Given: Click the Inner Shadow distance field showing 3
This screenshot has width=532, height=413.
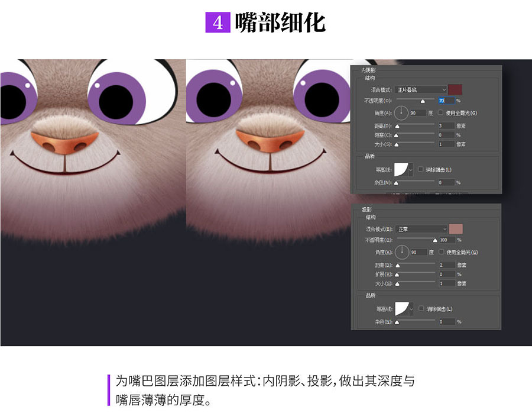Looking at the screenshot, I should coord(446,125).
